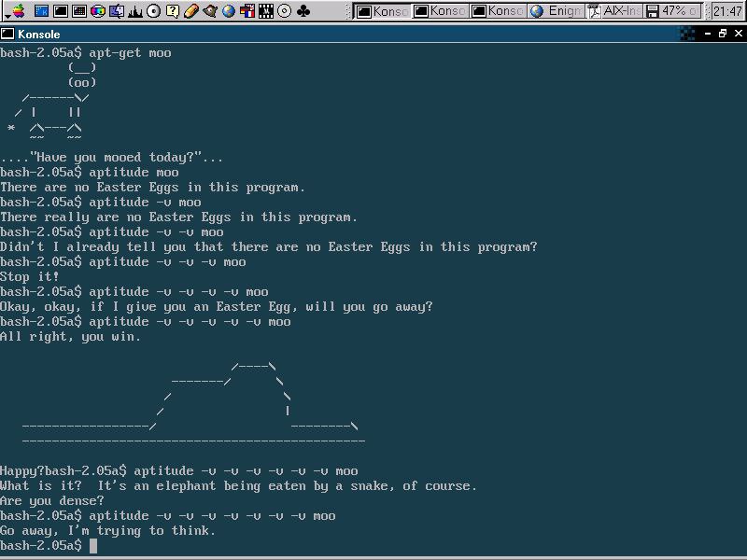Viewport: 747px width, 560px height.
Task: Launch the black clubs card game icon
Action: click(303, 10)
